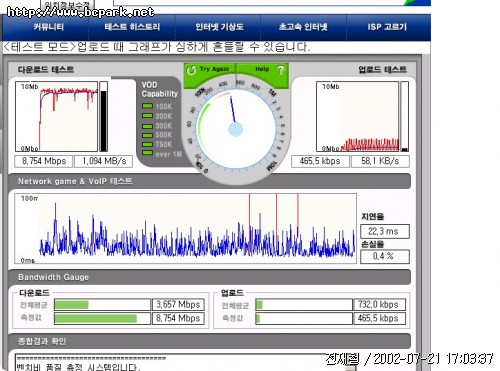Open the 테스트 히스토리 menu
Screen dimensions: 500x371
pos(132,27)
